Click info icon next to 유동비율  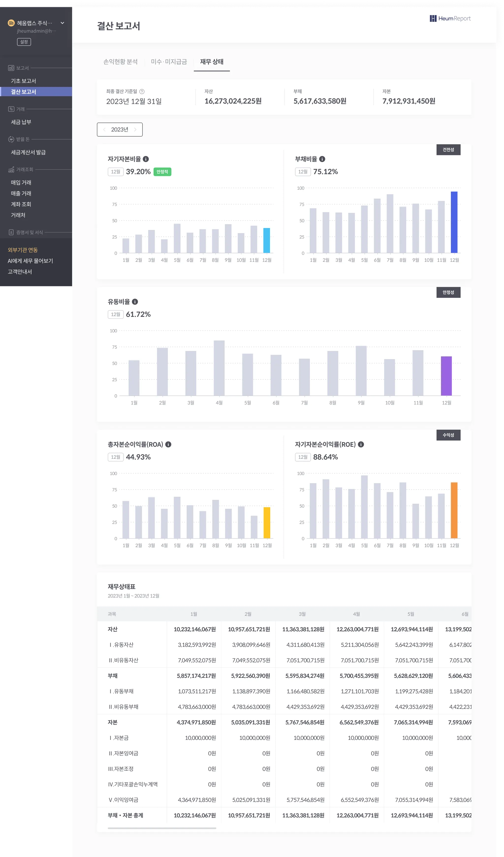pos(135,302)
